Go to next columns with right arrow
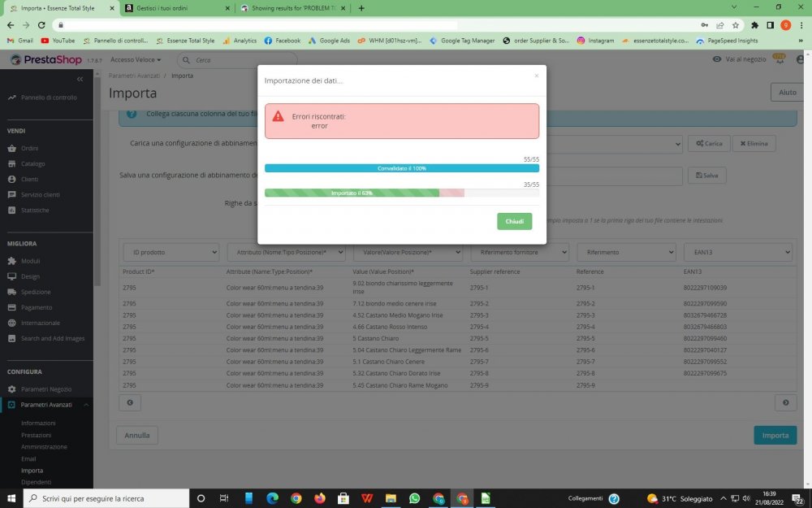This screenshot has height=508, width=812. (x=785, y=403)
